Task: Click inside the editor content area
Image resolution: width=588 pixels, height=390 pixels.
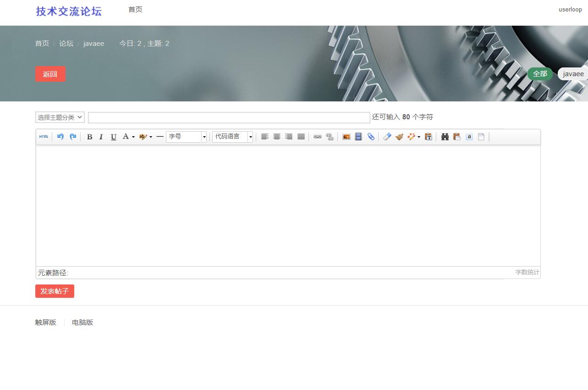Action: coord(288,206)
